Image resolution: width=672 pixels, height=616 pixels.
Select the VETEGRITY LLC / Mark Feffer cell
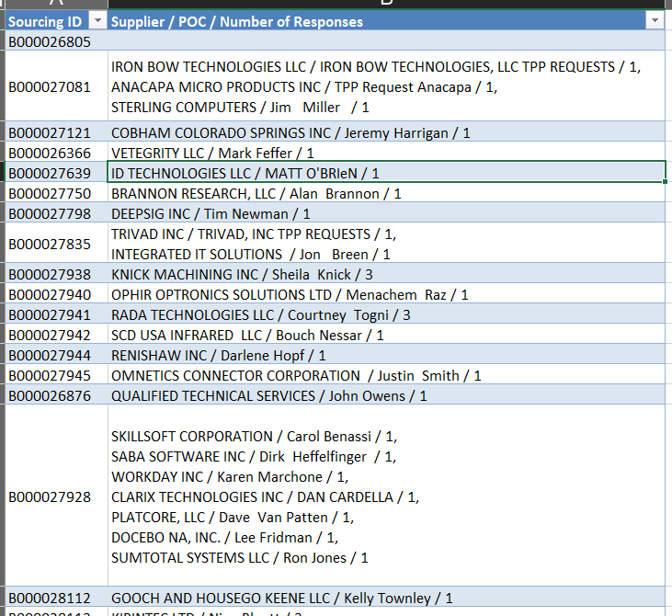click(386, 152)
